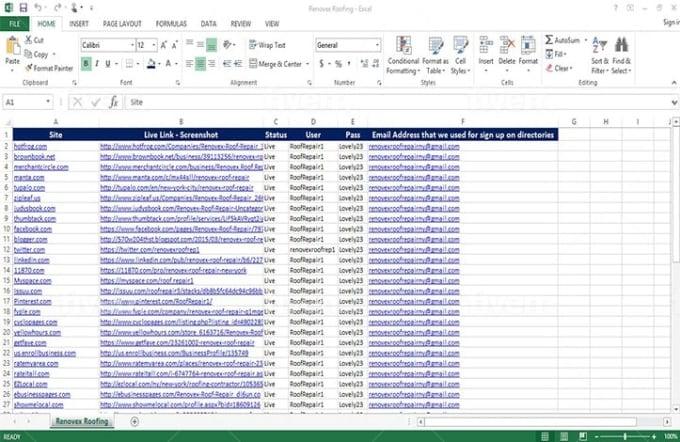Open the facebook.com site link
680x442 pixels.
tap(33, 229)
